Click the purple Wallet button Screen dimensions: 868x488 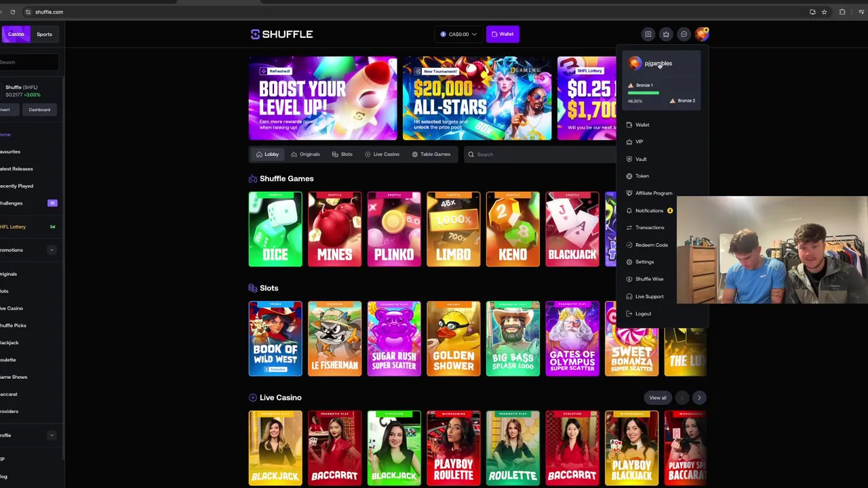[x=502, y=34]
